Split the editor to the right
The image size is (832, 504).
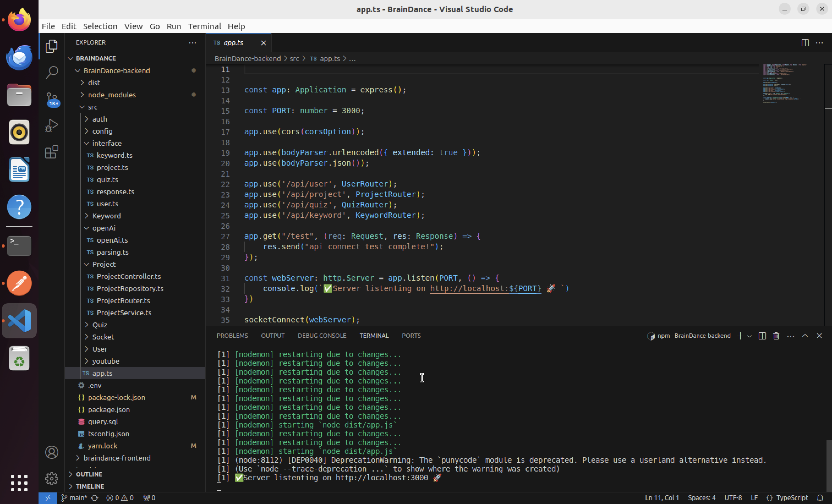(805, 43)
